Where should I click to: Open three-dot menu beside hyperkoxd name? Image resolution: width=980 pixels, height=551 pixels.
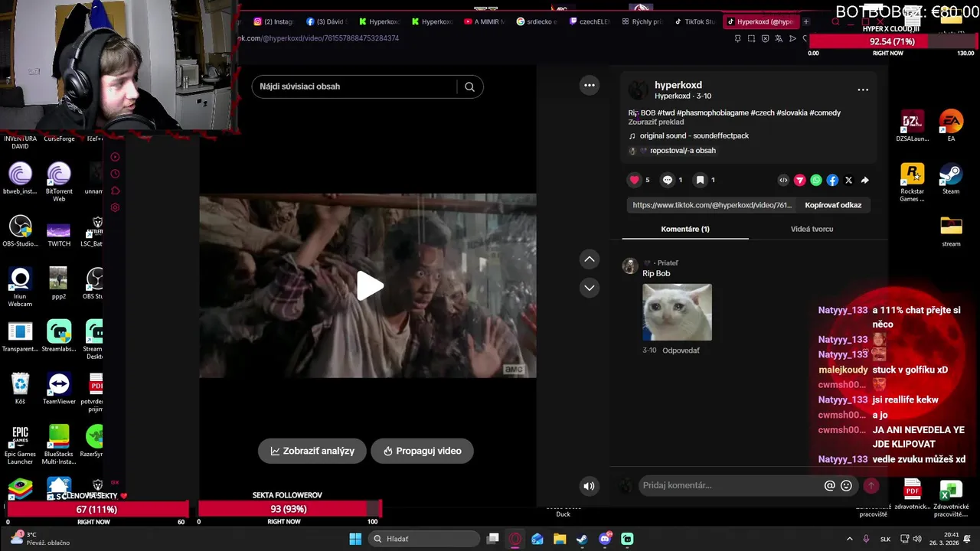pyautogui.click(x=863, y=90)
